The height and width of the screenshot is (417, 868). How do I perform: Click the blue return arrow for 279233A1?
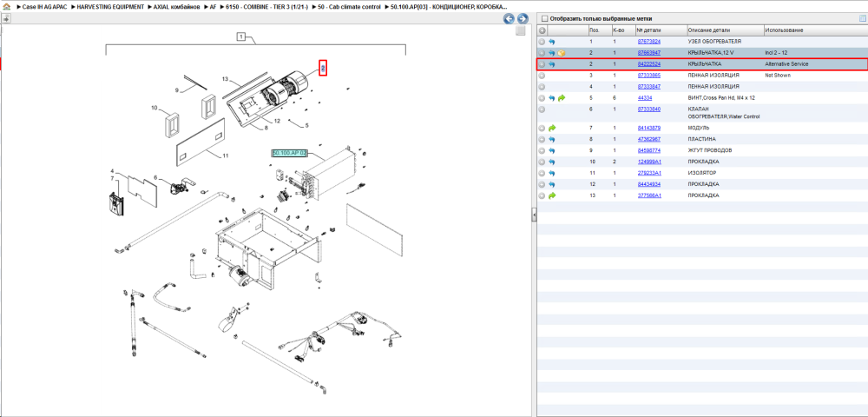coord(552,173)
